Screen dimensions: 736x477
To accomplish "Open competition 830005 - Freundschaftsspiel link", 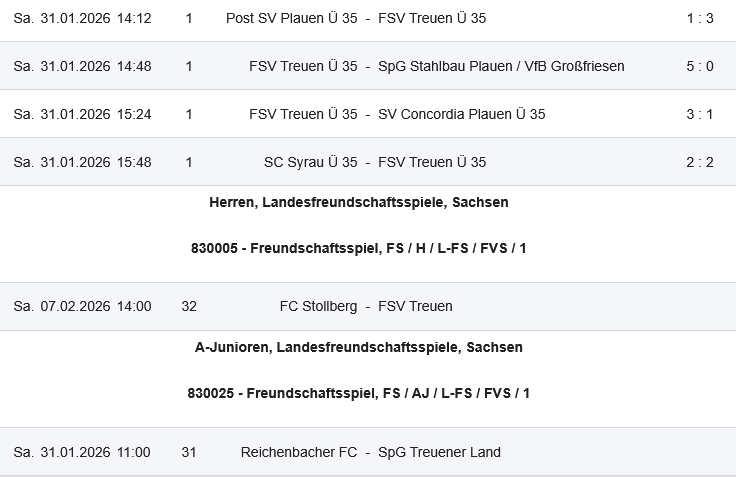I will (358, 248).
